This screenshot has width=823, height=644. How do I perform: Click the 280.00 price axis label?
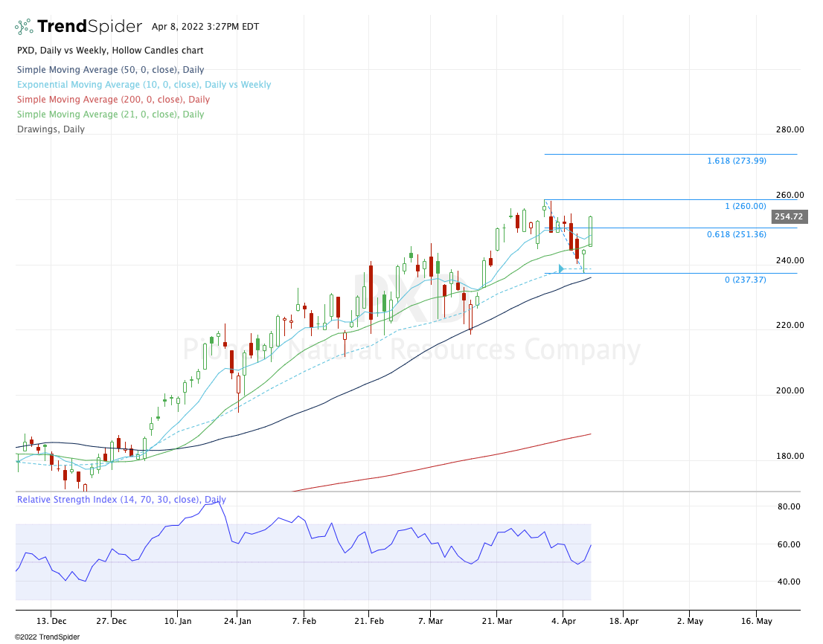[x=790, y=129]
